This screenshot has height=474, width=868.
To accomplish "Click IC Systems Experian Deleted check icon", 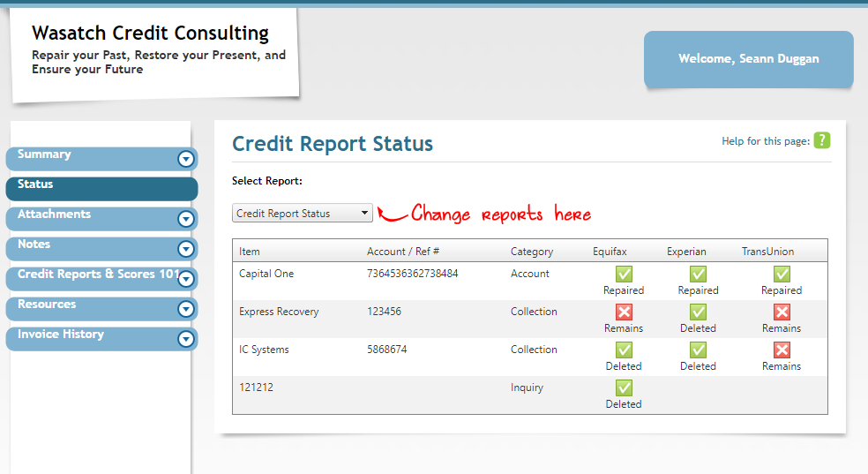I will click(x=698, y=350).
